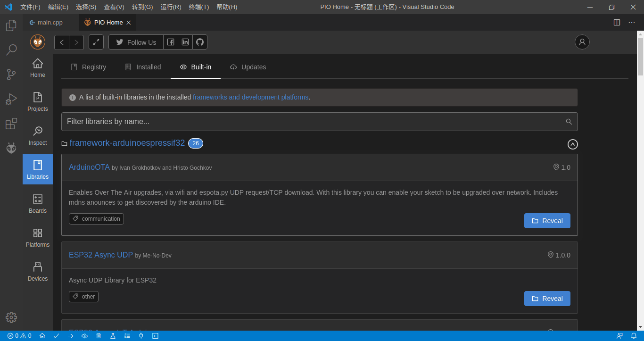The width and height of the screenshot is (644, 341).
Task: Click the Serial Monitor plug icon
Action: click(x=141, y=336)
